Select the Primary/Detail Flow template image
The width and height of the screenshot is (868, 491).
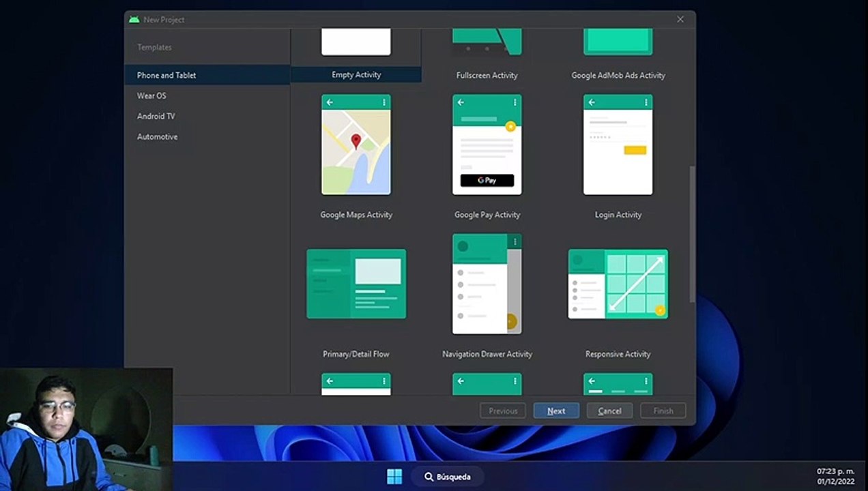356,284
